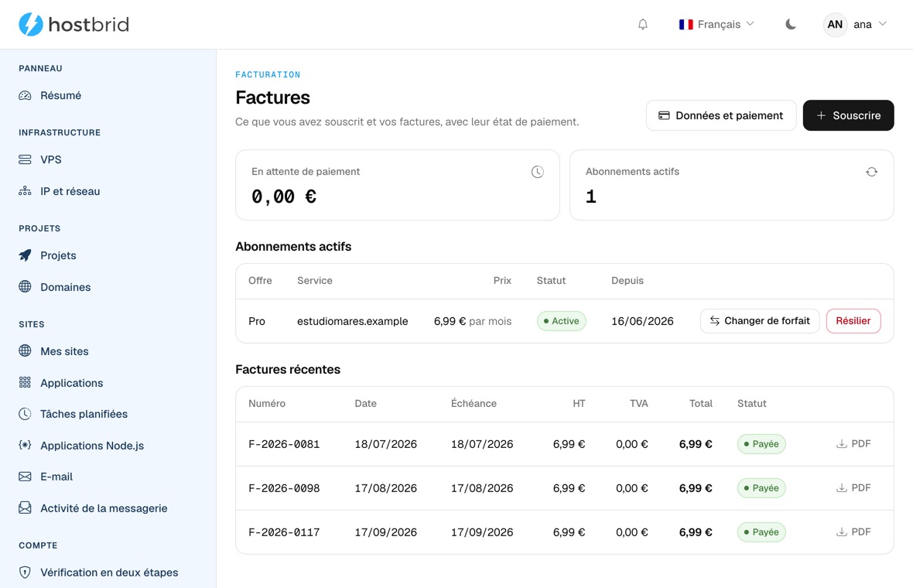The height and width of the screenshot is (588, 913).
Task: Click the active subscriptions refresh icon
Action: [x=872, y=172]
